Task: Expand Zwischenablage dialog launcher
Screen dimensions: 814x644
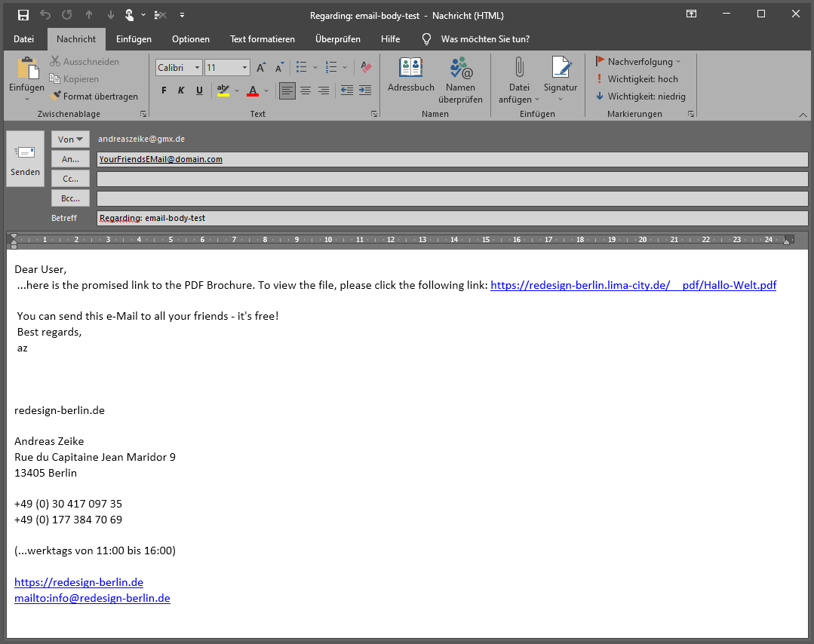Action: pos(143,114)
